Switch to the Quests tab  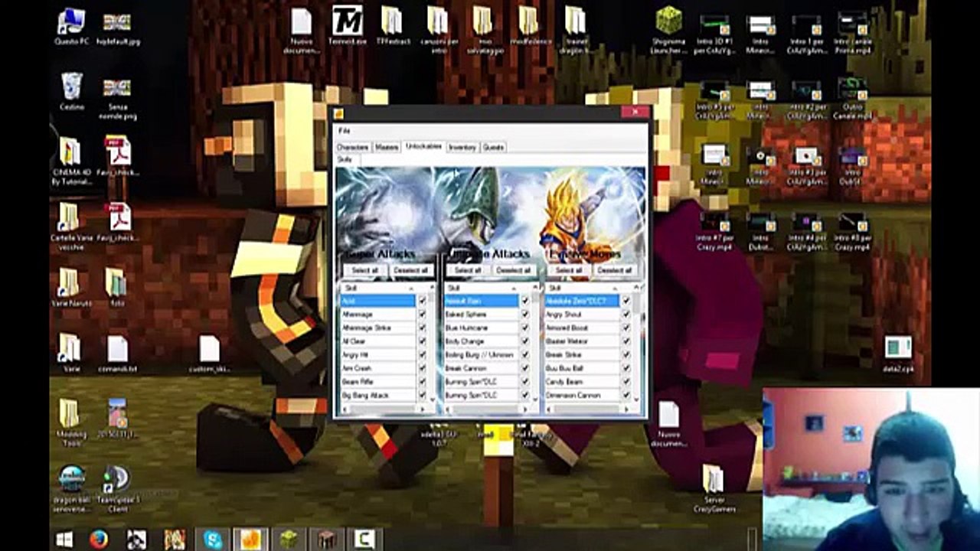click(x=493, y=147)
